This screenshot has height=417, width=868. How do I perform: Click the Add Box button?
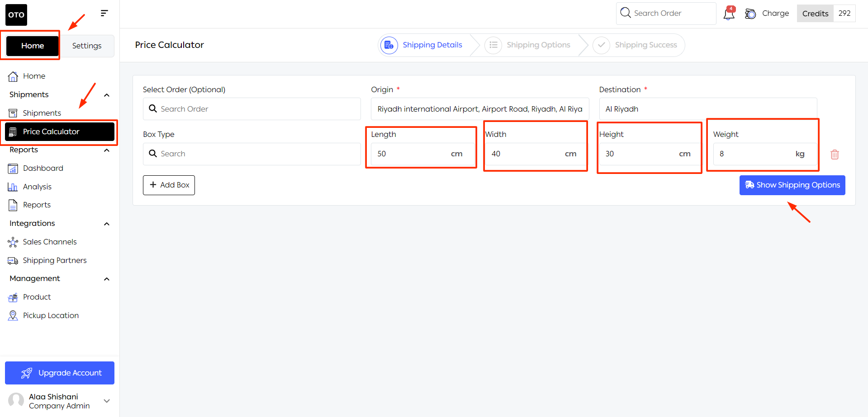pos(169,185)
